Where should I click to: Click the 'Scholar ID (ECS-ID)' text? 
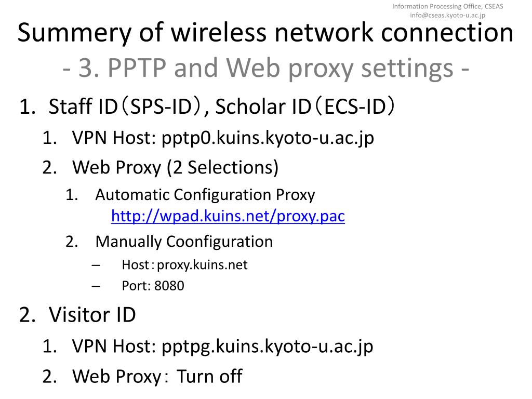[304, 106]
